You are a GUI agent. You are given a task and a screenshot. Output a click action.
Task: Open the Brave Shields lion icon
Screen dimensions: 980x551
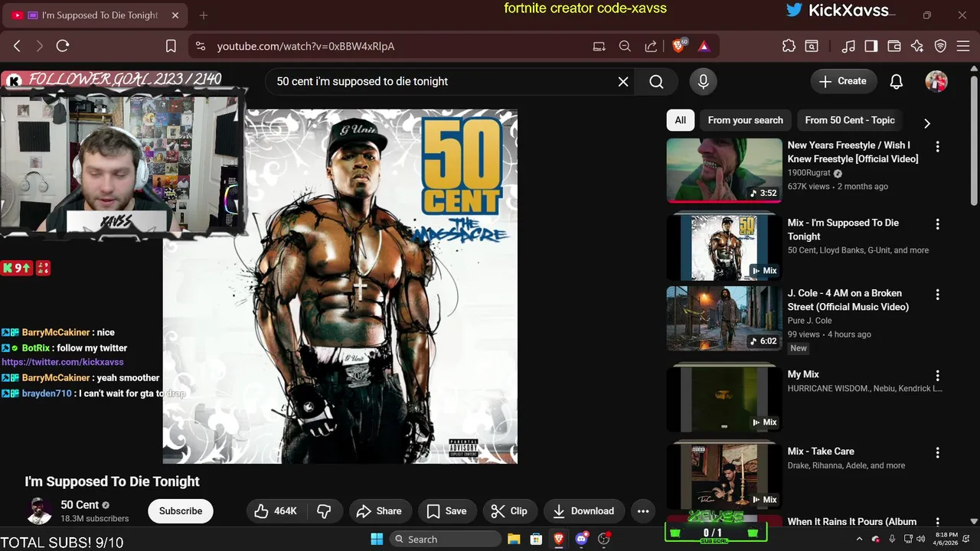(678, 46)
